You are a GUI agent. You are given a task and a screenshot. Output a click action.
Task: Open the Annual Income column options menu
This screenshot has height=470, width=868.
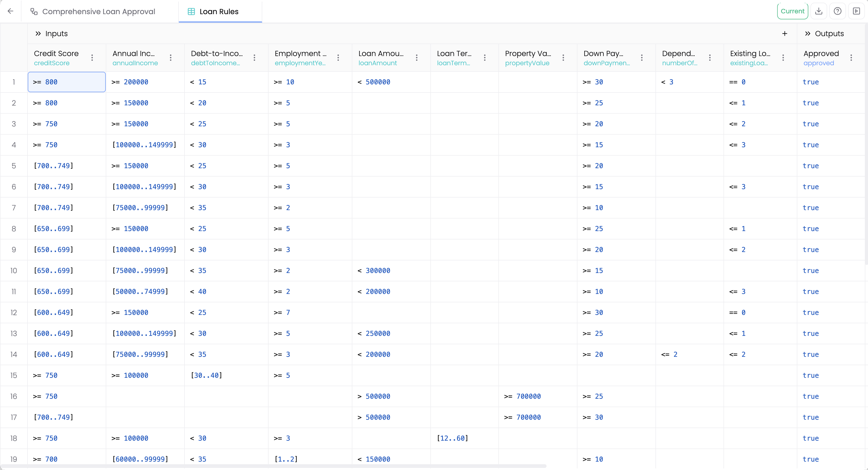click(170, 58)
